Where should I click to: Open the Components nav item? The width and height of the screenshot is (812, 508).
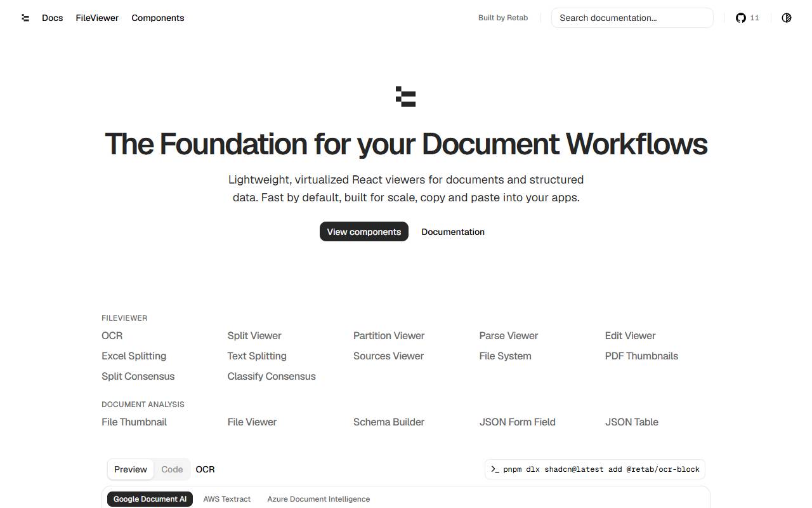tap(158, 18)
